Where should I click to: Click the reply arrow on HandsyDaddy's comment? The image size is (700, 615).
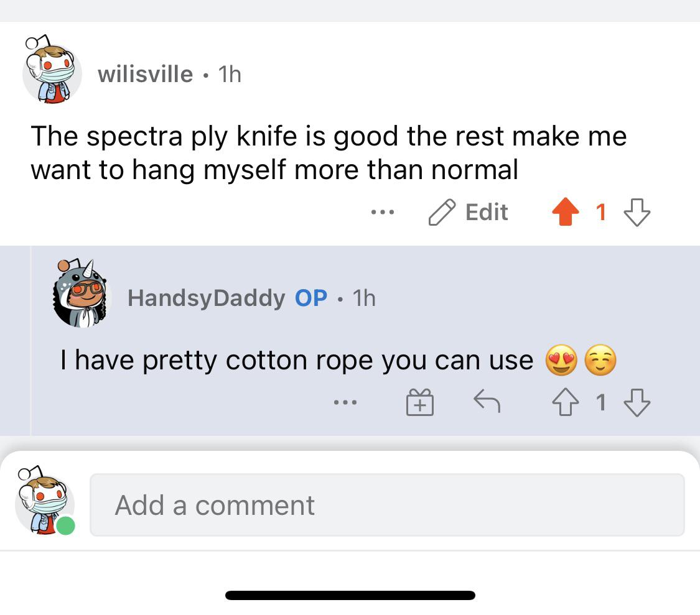[488, 402]
